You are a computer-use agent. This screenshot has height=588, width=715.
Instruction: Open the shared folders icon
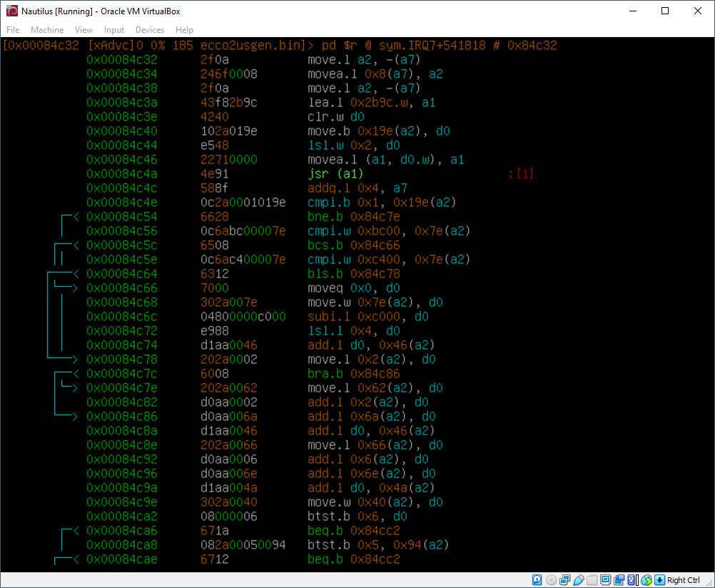click(x=592, y=580)
